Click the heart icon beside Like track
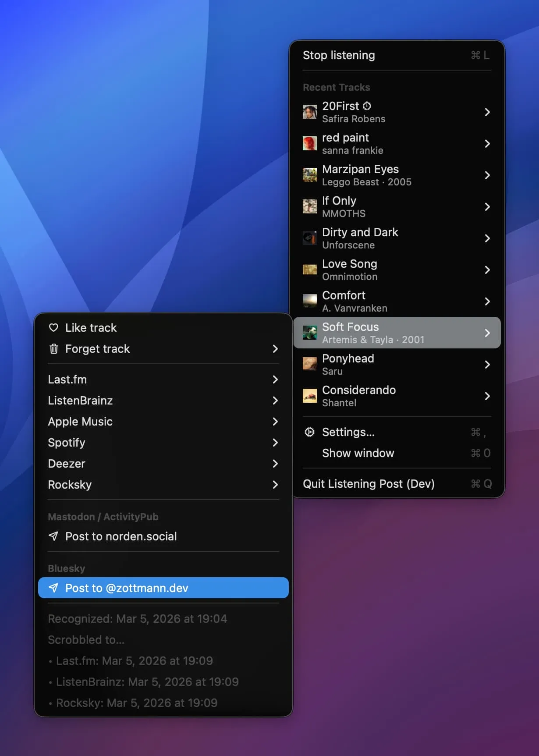 coord(53,328)
